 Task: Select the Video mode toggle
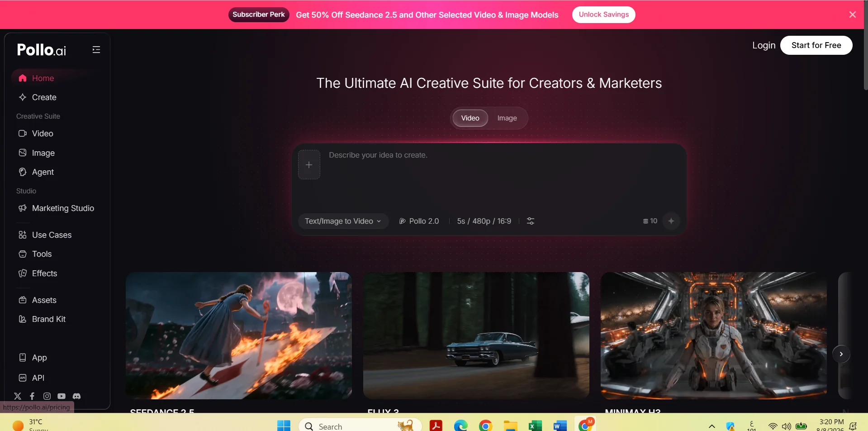click(470, 118)
